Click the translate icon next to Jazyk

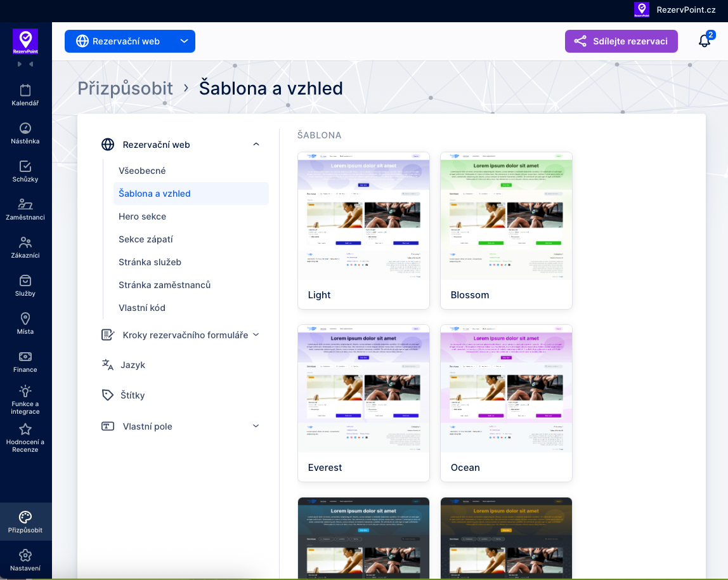point(108,365)
